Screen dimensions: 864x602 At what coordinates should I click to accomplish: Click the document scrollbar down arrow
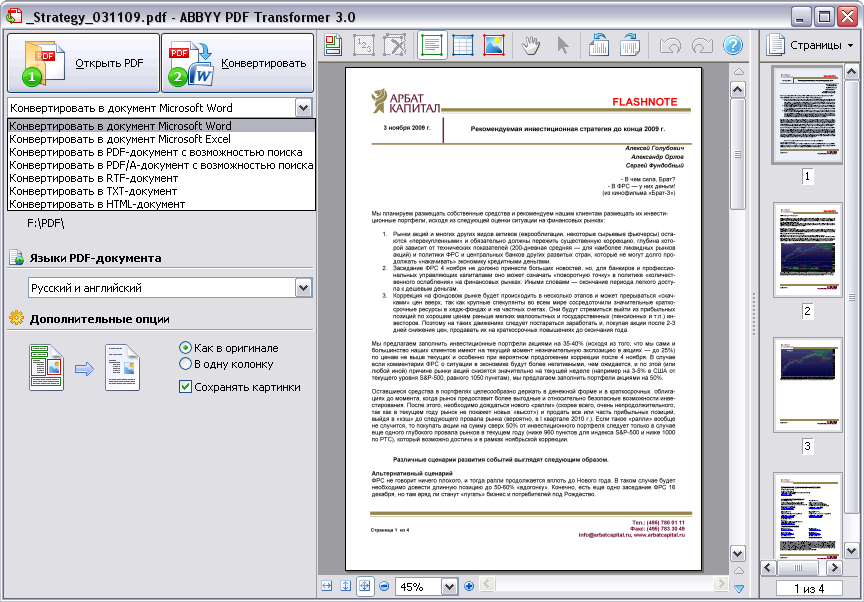click(x=738, y=553)
